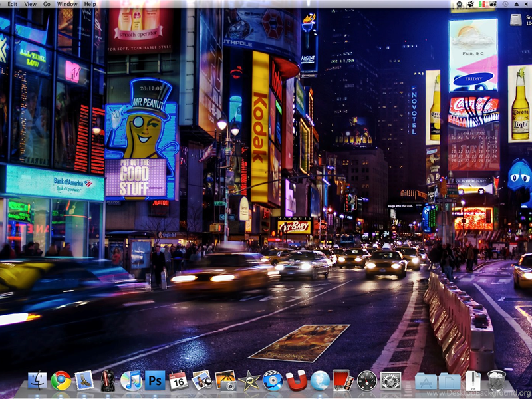This screenshot has width=532, height=399.
Task: Click the green and red activity meter
Action: point(482,4)
